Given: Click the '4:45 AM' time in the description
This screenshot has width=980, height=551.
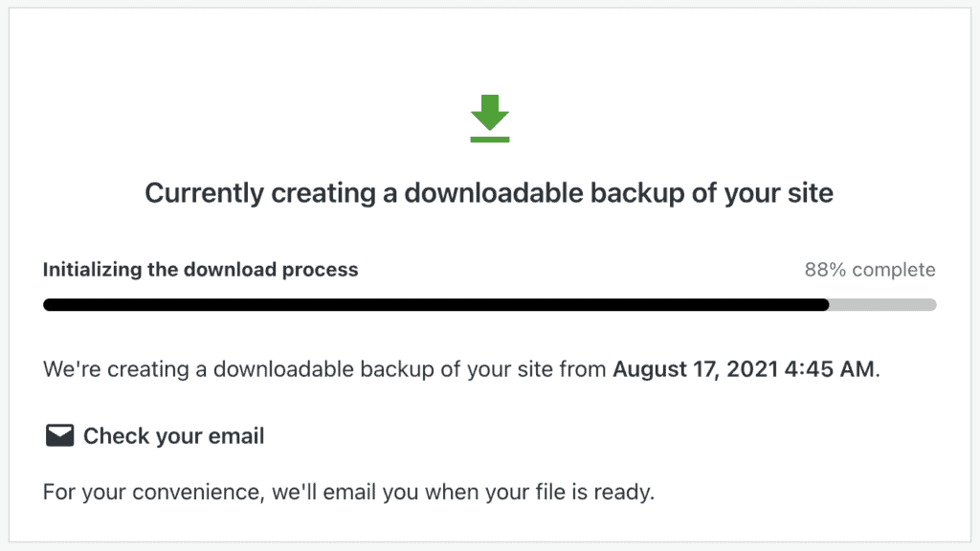Looking at the screenshot, I should (830, 369).
